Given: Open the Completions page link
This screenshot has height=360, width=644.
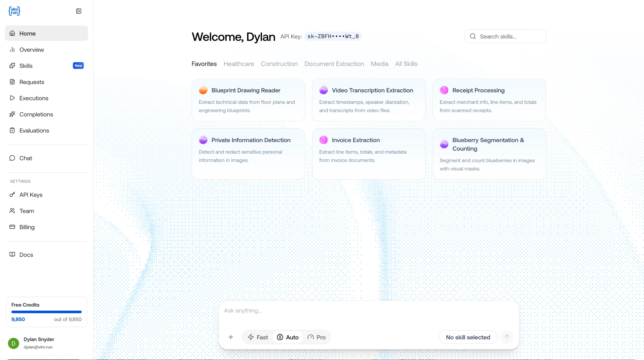Looking at the screenshot, I should point(47,114).
